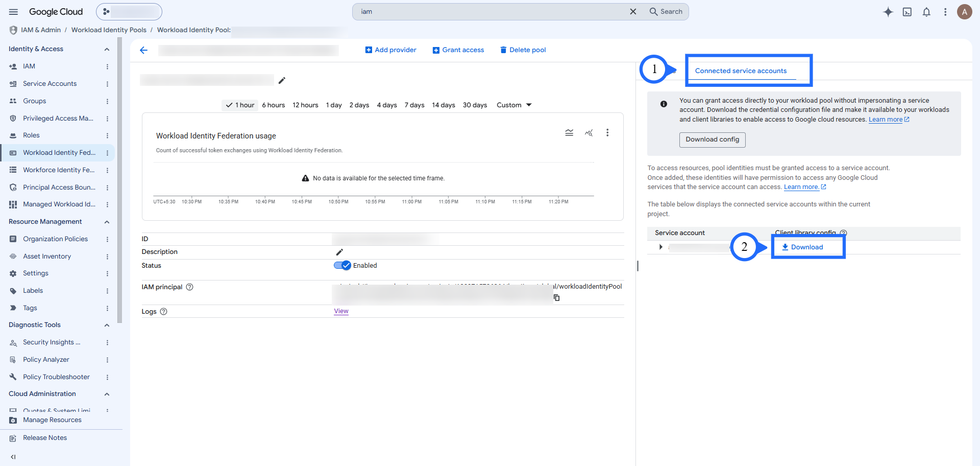Screen dimensions: 980x466
Task: Click Add provider
Action: tap(391, 50)
